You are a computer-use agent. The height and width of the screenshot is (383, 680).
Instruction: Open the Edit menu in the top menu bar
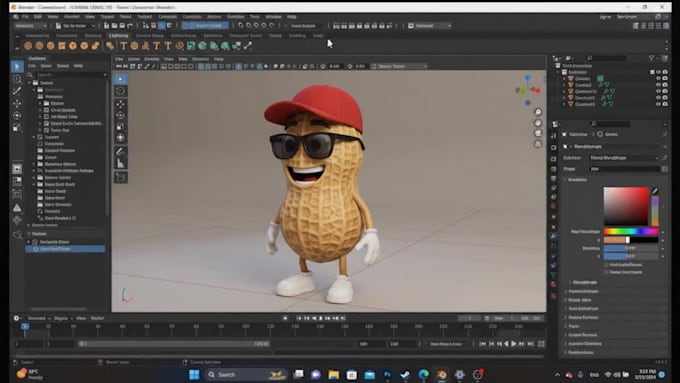click(x=38, y=16)
